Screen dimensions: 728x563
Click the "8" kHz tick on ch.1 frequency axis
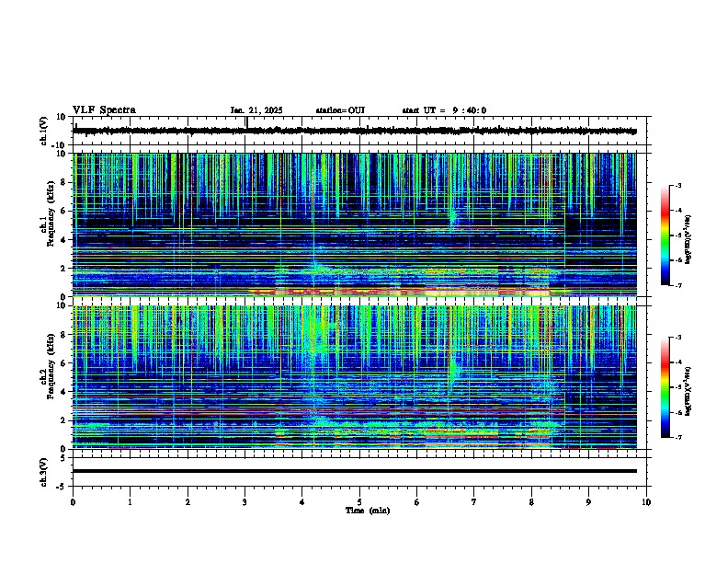click(x=63, y=182)
